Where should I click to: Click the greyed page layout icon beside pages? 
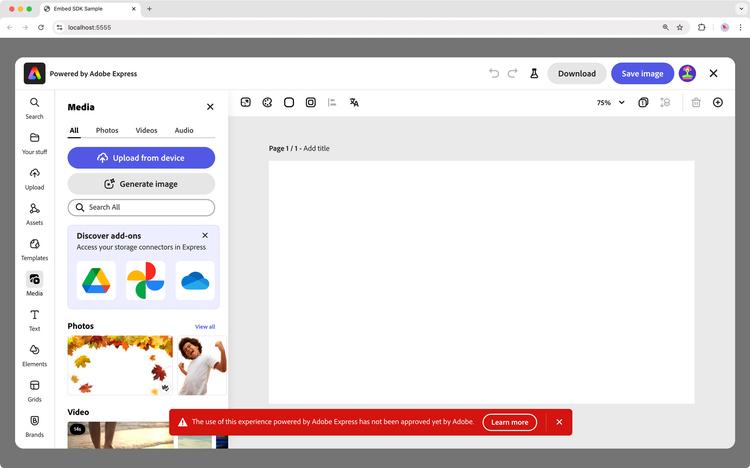click(x=665, y=102)
